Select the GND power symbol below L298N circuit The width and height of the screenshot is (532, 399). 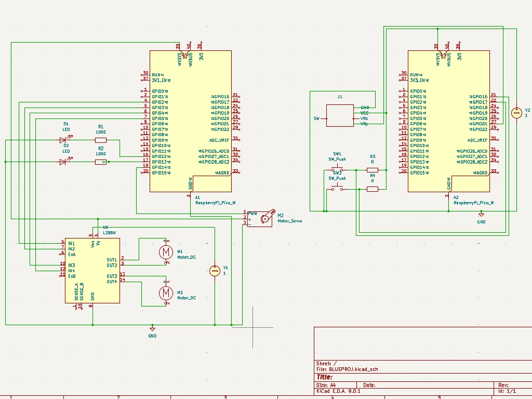(x=152, y=328)
